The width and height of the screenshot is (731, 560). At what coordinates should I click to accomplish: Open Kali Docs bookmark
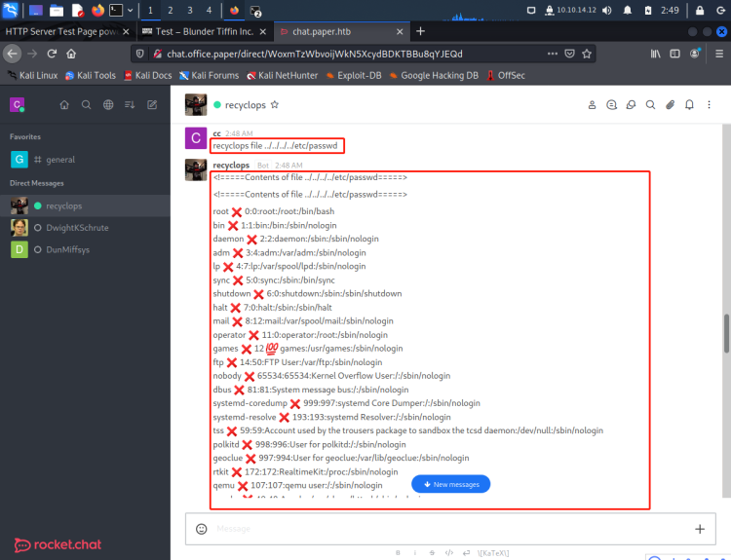coord(148,75)
